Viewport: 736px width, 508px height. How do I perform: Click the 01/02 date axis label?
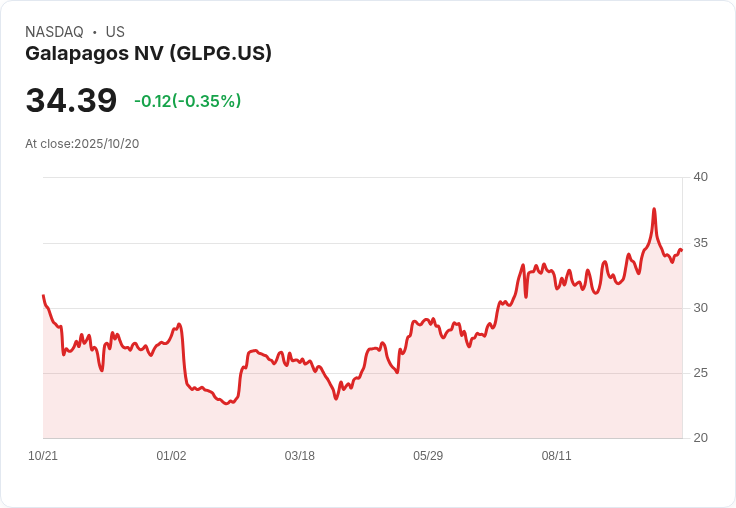171,456
